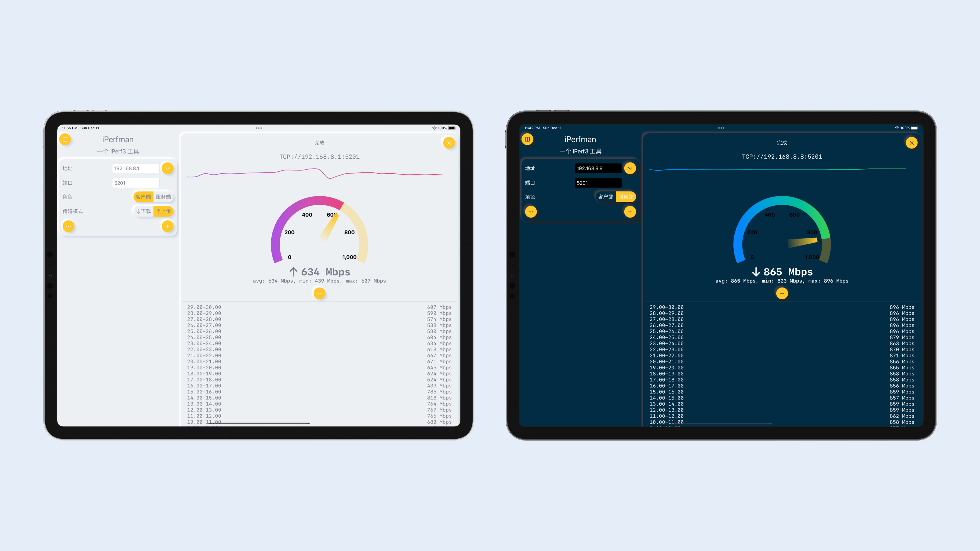
Task: Click the yellow expand chevron below gauge
Action: pos(320,293)
